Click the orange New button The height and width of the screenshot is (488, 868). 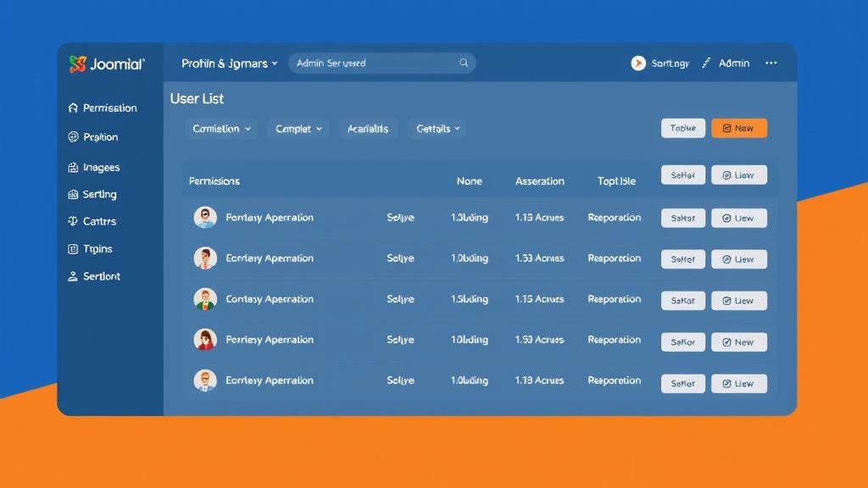[x=738, y=128]
